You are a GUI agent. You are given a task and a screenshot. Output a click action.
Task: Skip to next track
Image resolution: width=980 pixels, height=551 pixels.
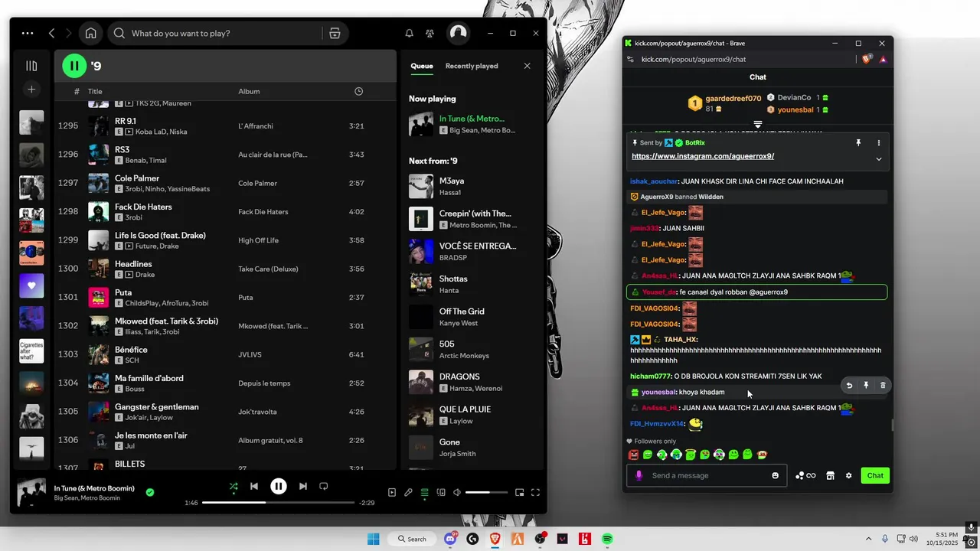303,486
